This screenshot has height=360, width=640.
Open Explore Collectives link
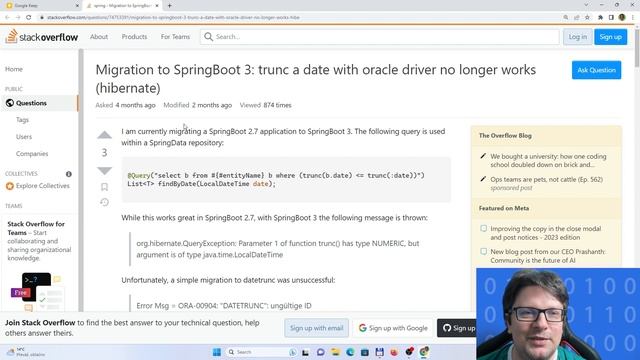[x=43, y=186]
